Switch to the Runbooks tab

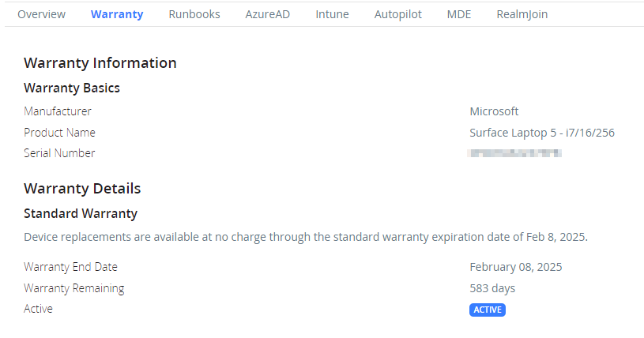[194, 14]
